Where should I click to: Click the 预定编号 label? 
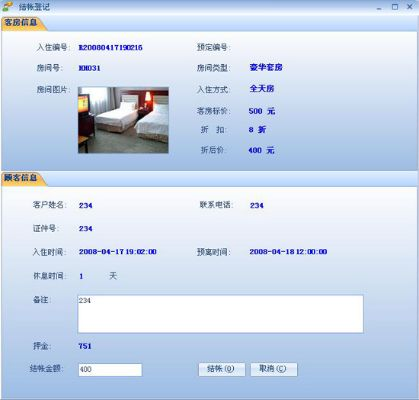coord(213,47)
